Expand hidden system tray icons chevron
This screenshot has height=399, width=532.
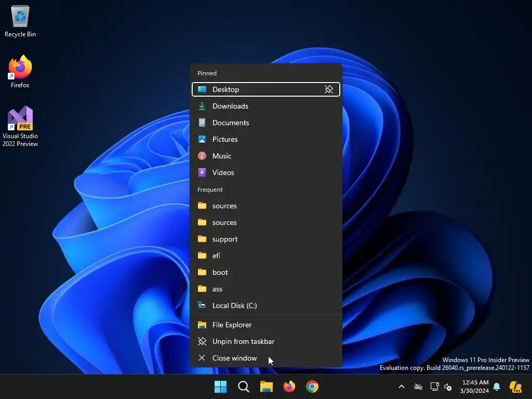pyautogui.click(x=402, y=387)
